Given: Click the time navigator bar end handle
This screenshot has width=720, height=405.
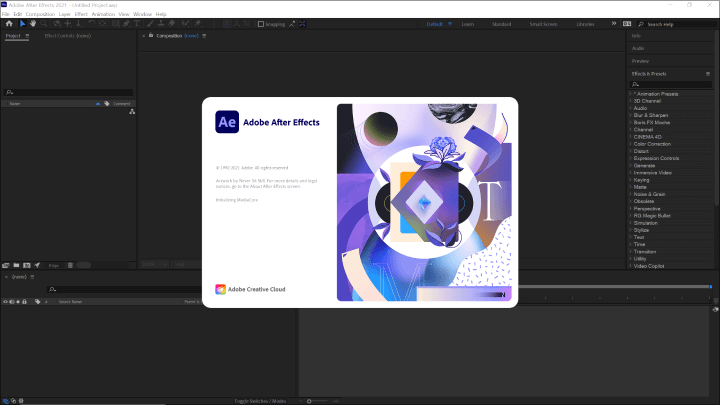Looking at the screenshot, I should pyautogui.click(x=710, y=287).
